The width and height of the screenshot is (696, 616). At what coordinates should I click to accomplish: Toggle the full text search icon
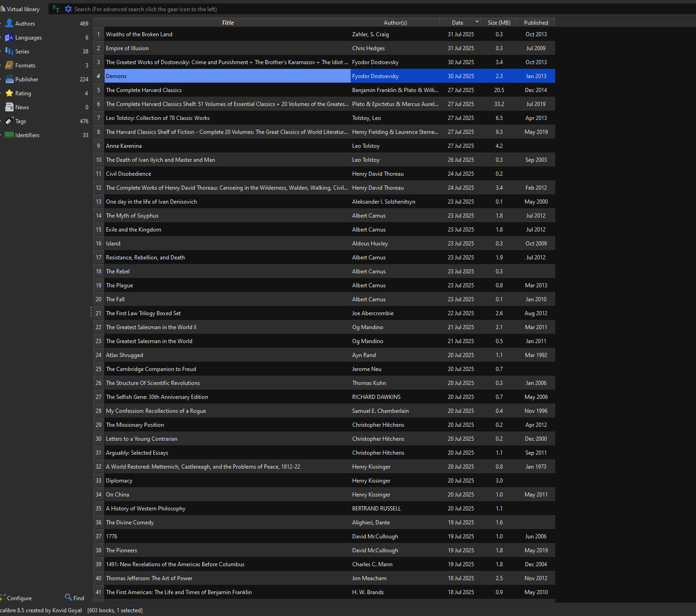(56, 9)
